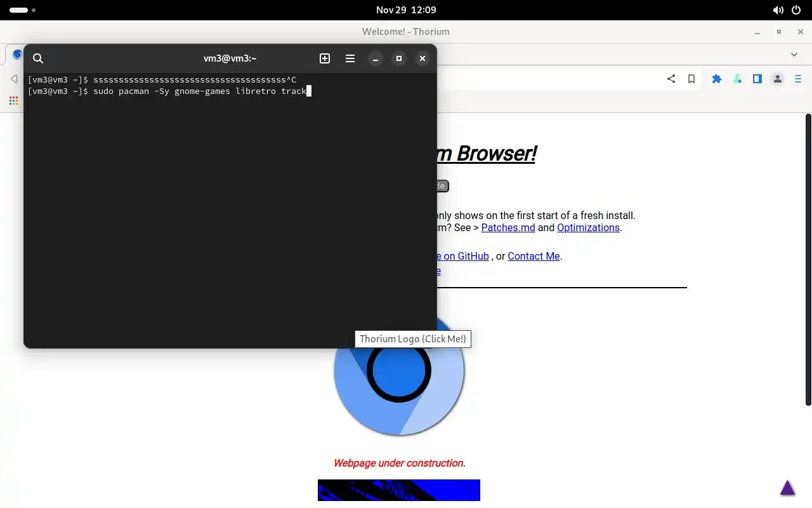Minimize the Thorium window
The width and height of the screenshot is (812, 508).
[x=757, y=32]
